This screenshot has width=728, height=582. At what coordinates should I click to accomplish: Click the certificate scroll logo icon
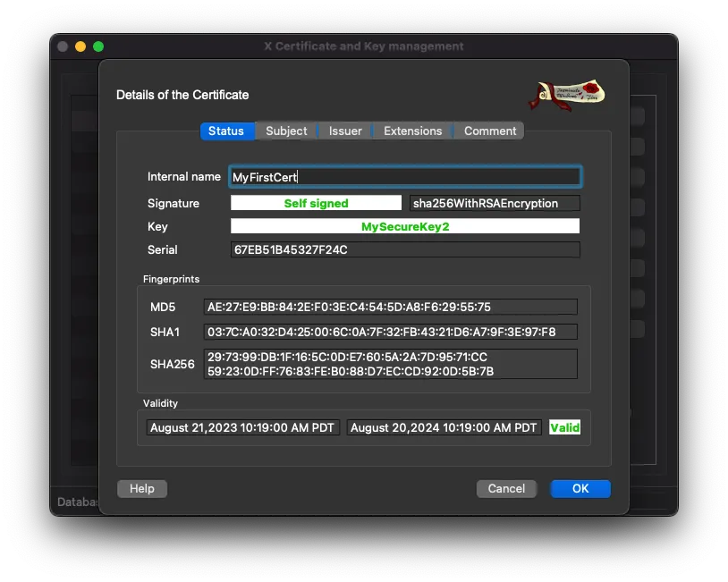[x=567, y=93]
